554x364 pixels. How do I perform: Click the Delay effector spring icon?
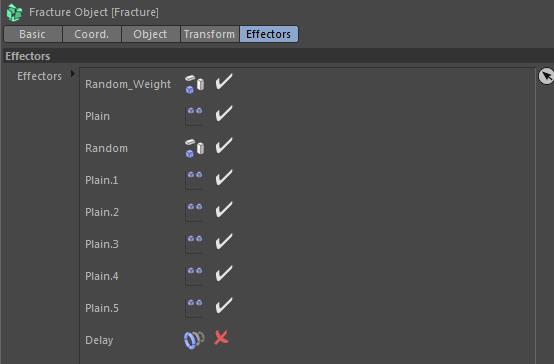(194, 340)
